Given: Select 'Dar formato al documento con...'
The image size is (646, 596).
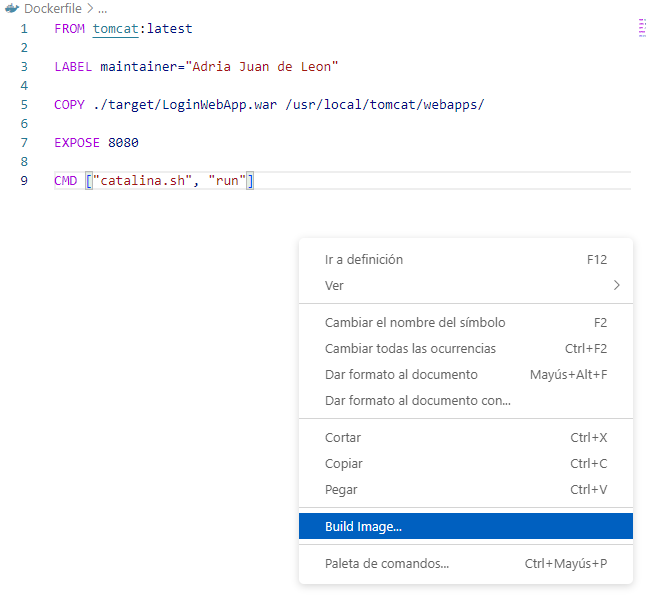Looking at the screenshot, I should 466,400.
